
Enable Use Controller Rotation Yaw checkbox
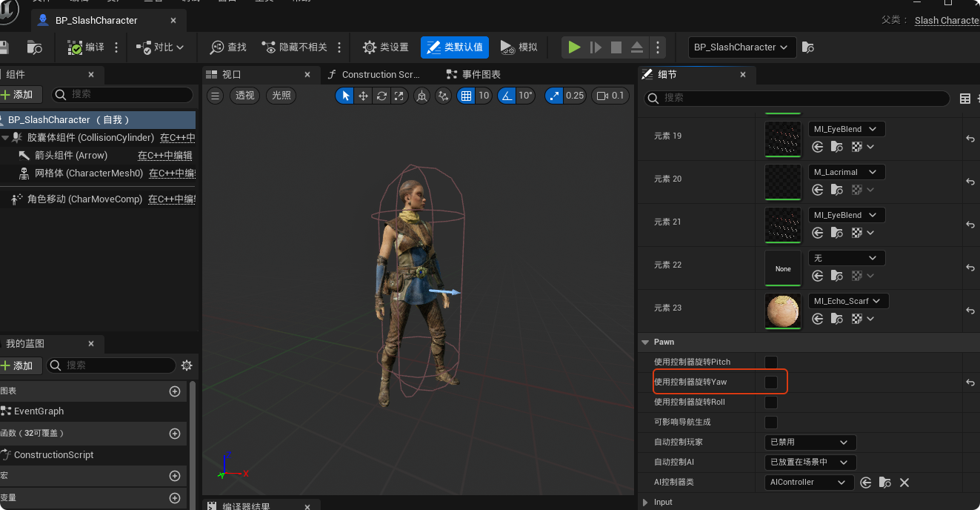point(771,382)
